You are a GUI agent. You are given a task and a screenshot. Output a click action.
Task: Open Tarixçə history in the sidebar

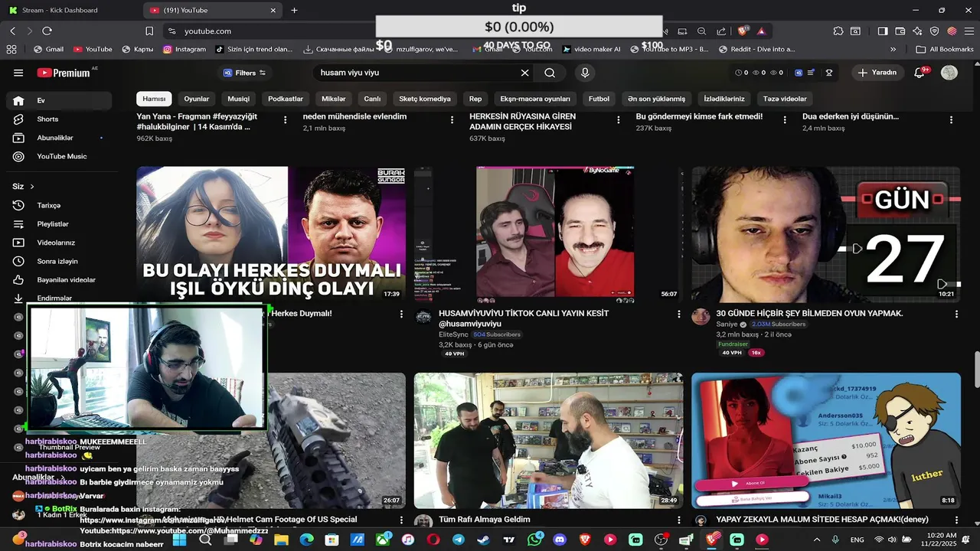(59, 206)
